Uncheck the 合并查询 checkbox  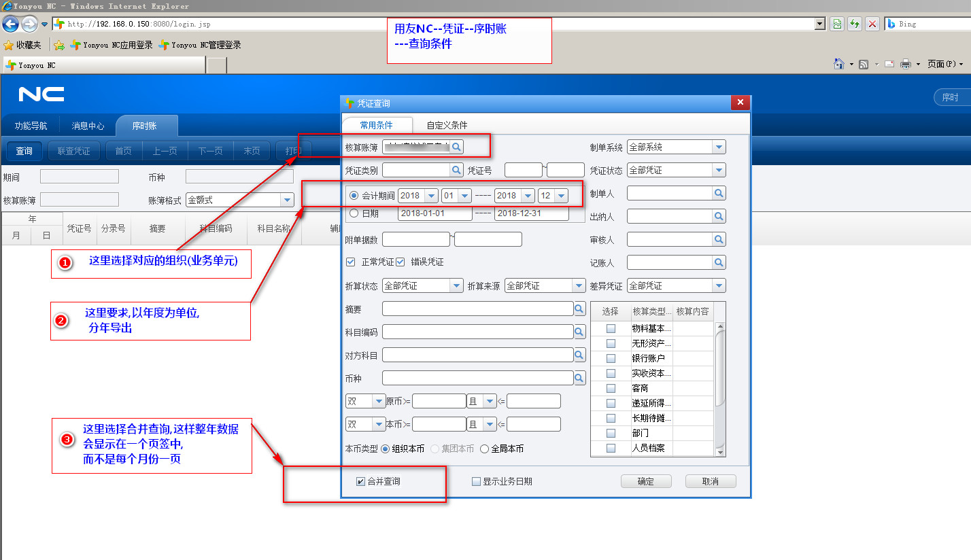[360, 482]
